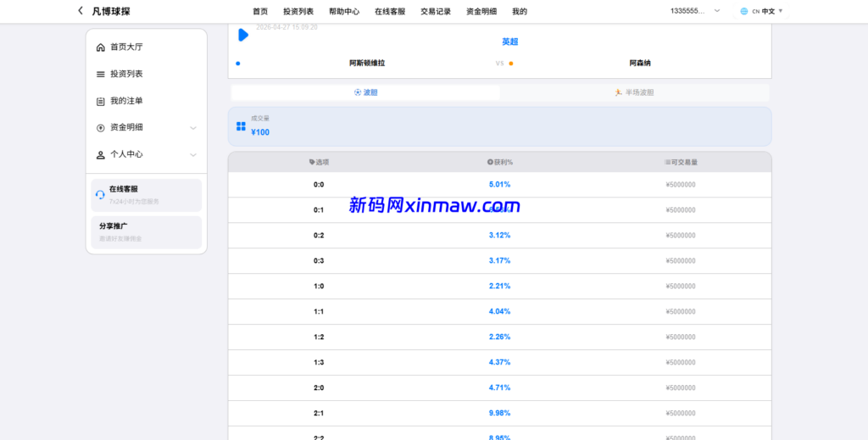Open the 分享推广 sidebar card

pyautogui.click(x=146, y=232)
